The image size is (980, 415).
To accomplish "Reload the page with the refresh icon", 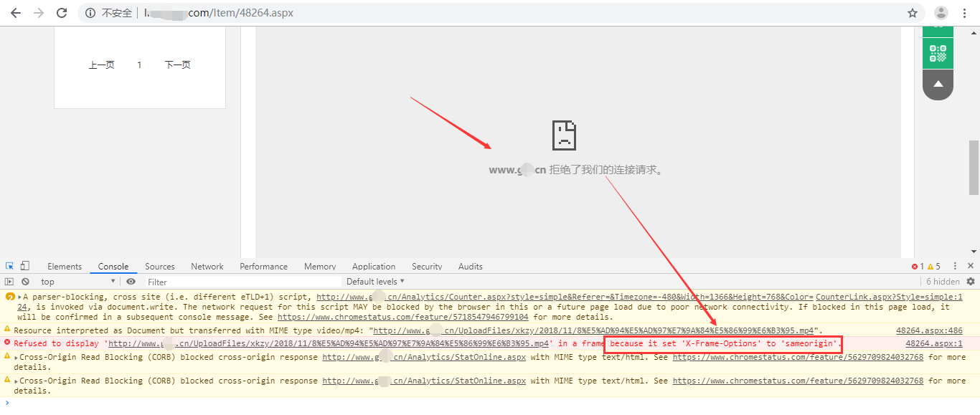I will coord(62,13).
